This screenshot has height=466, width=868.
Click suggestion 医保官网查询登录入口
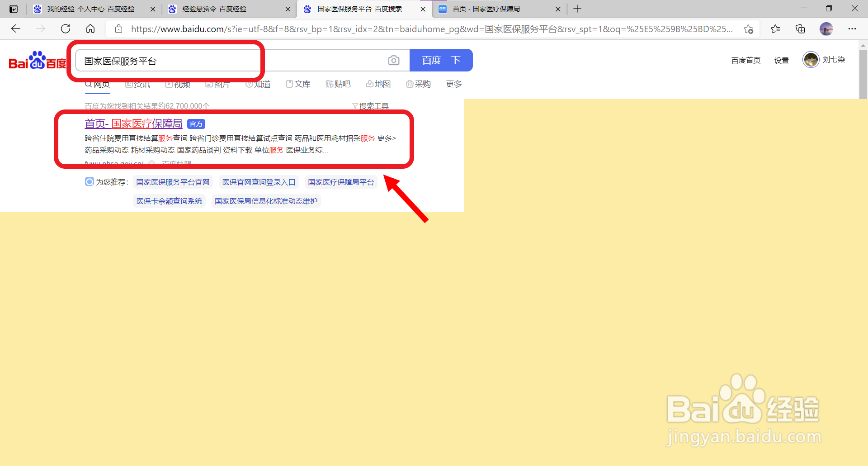point(259,182)
